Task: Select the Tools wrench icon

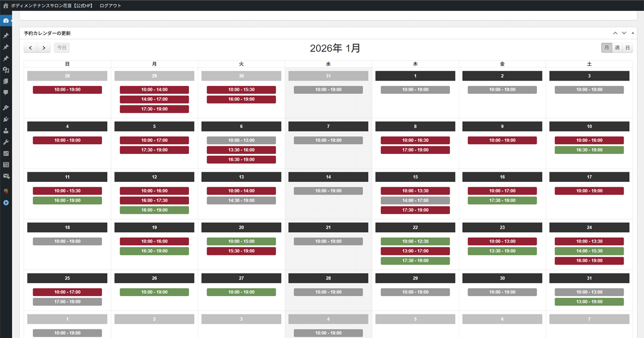Action: pyautogui.click(x=6, y=142)
